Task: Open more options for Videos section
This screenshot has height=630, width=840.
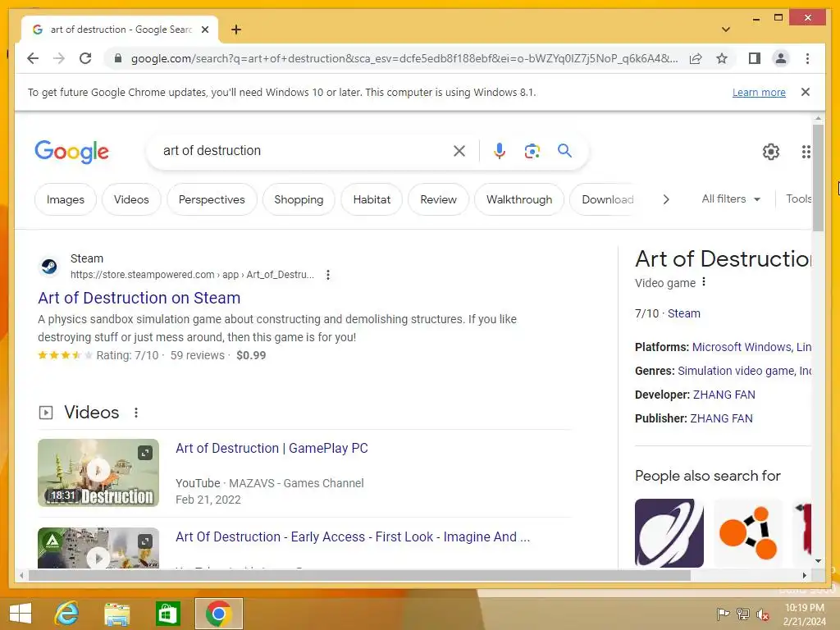Action: 136,413
